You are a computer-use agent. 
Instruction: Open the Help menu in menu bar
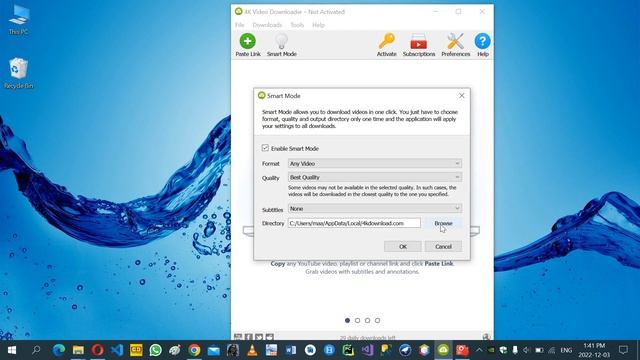click(318, 25)
